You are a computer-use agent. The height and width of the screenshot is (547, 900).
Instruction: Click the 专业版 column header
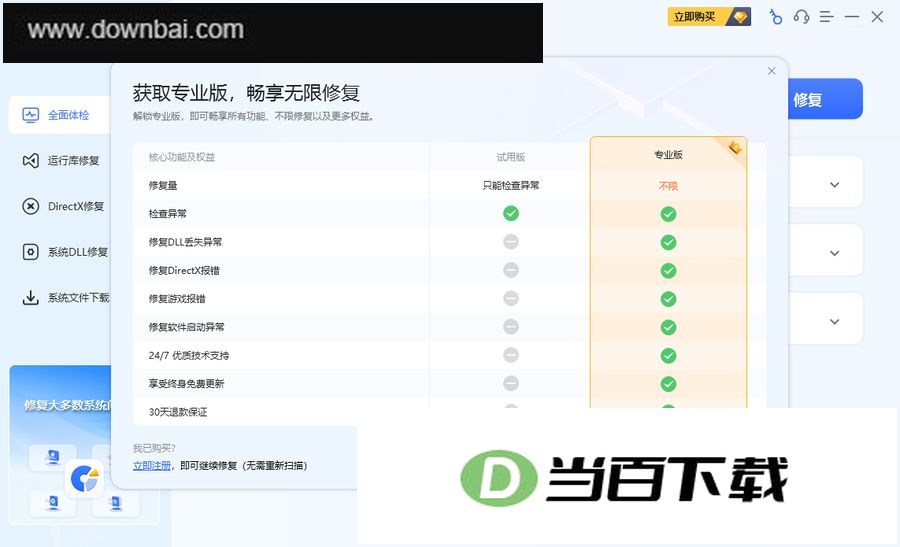668,154
